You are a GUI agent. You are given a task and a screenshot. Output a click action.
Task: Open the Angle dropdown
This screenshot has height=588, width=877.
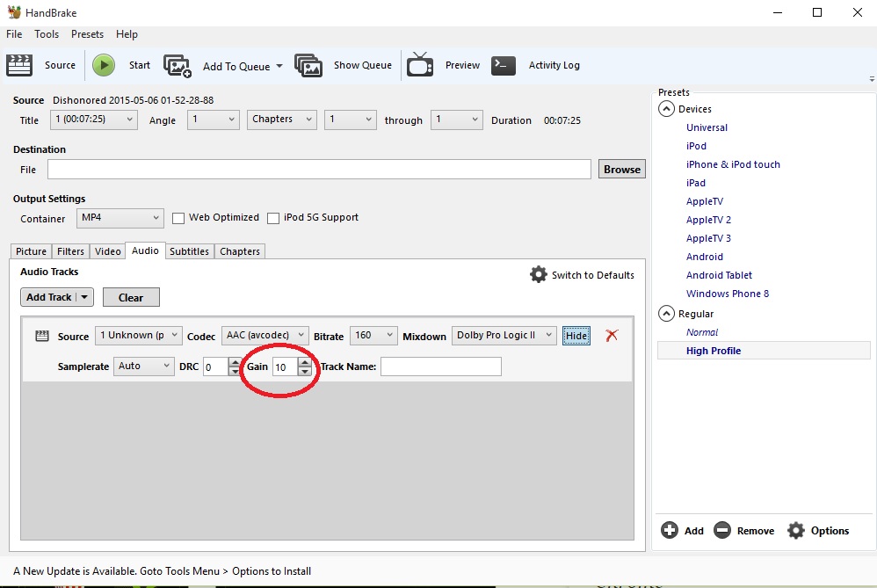[213, 120]
